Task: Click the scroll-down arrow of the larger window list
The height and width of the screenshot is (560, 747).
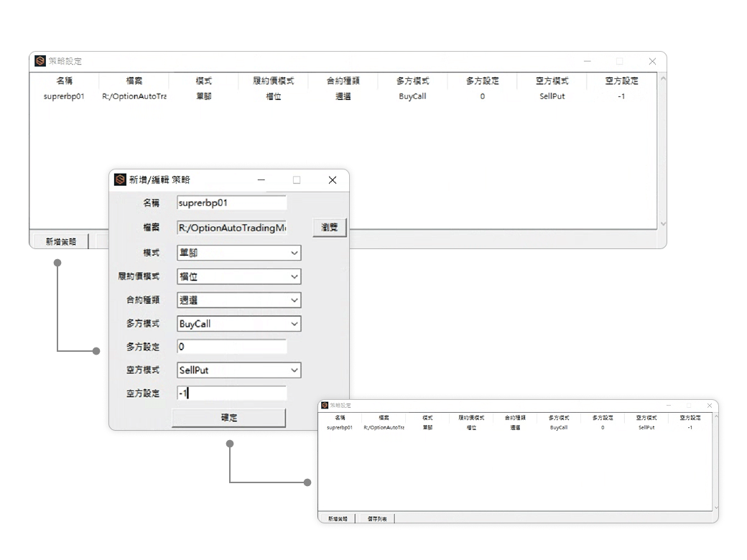Action: tap(662, 224)
